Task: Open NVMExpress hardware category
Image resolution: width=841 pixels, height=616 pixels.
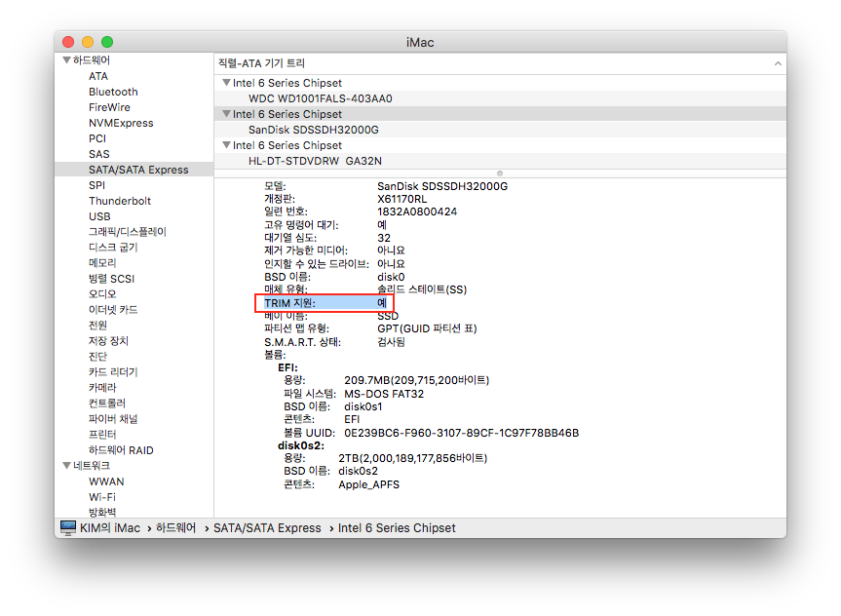Action: (121, 123)
